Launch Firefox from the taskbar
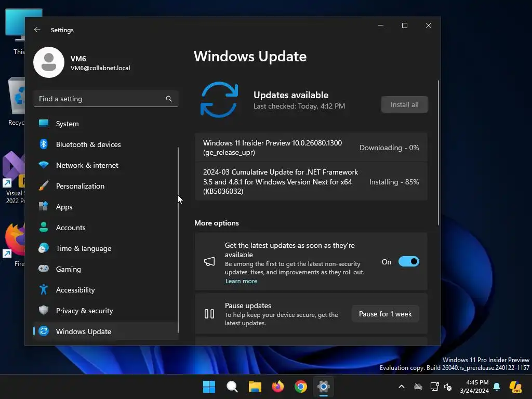 [x=278, y=387]
